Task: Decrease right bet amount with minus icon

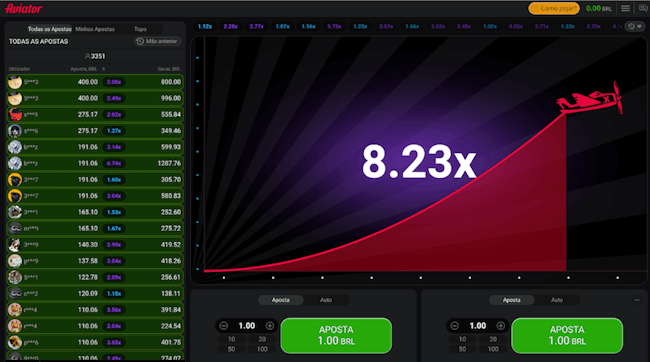Action: [x=454, y=326]
